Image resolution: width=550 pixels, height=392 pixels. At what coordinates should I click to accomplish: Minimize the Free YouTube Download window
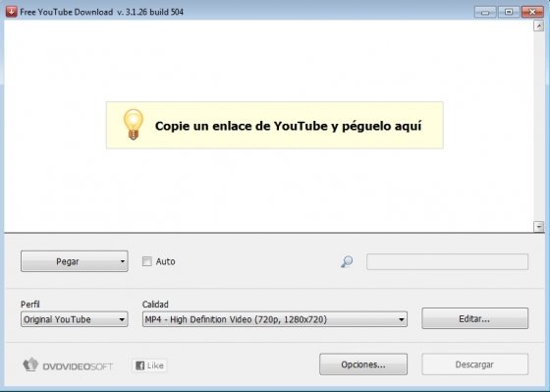point(485,12)
